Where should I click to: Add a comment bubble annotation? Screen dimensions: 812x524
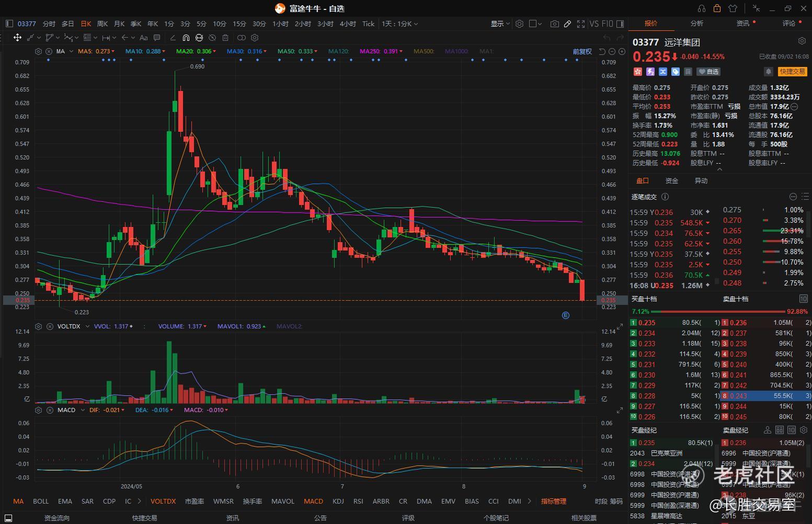tap(157, 38)
